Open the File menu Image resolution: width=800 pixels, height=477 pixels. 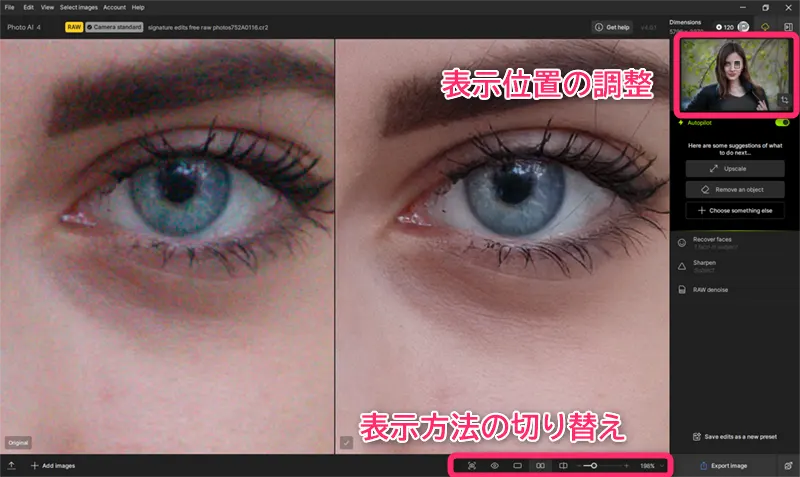coord(9,7)
